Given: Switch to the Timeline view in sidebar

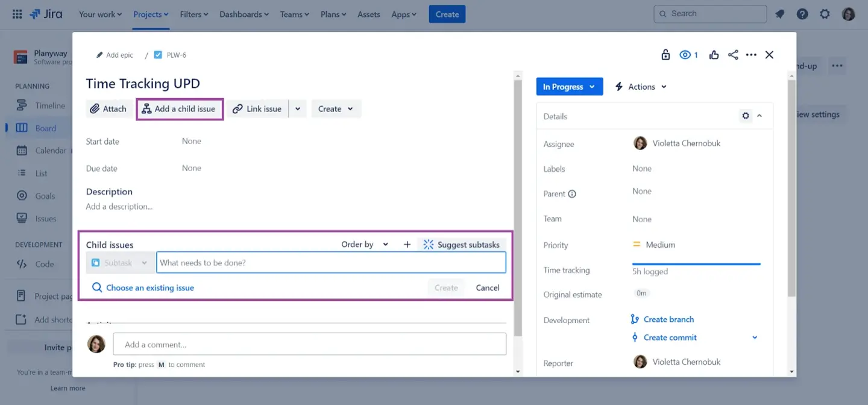Looking at the screenshot, I should 50,105.
